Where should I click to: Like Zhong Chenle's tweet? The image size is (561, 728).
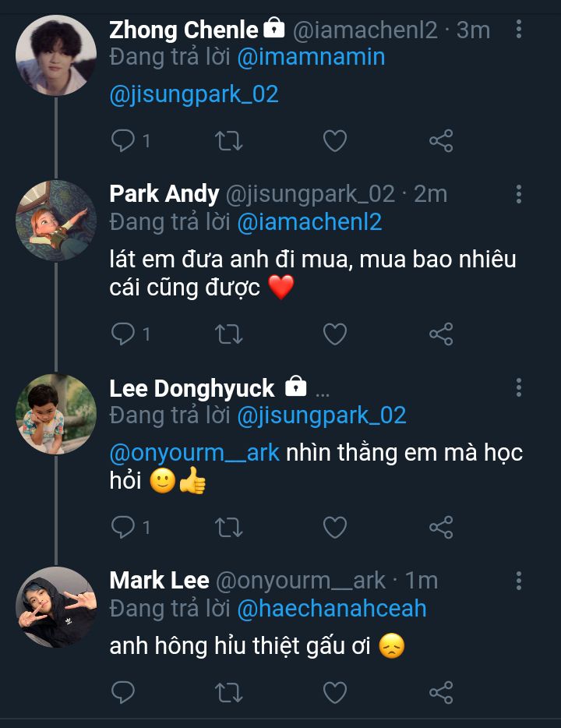click(335, 141)
